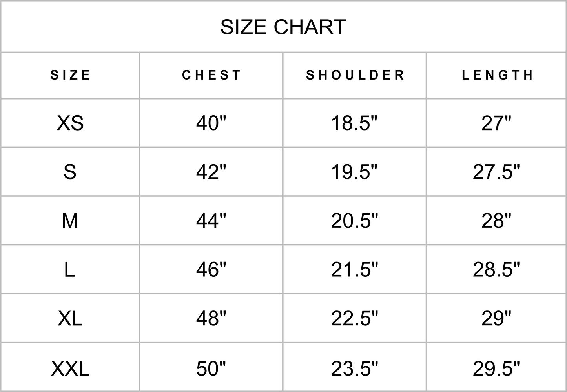Select the XS size cell
567x392 pixels.
[x=70, y=123]
